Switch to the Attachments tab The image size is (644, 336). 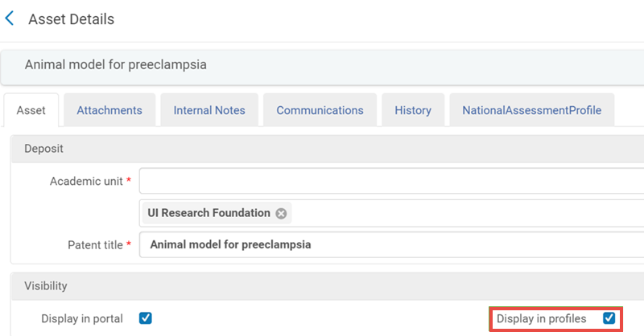coord(109,110)
